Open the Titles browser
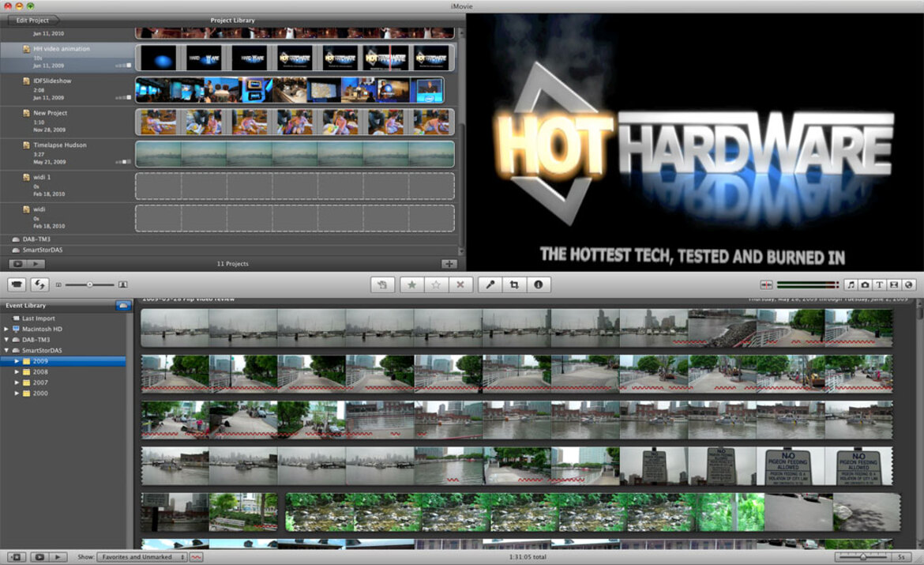Screen dimensions: 924x565 (x=879, y=284)
